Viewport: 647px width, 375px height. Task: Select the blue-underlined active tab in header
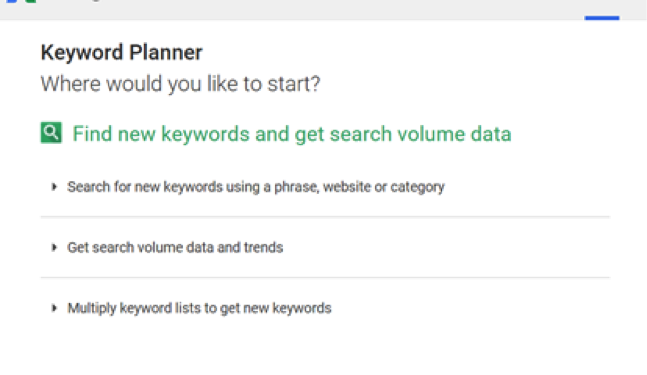pos(602,18)
